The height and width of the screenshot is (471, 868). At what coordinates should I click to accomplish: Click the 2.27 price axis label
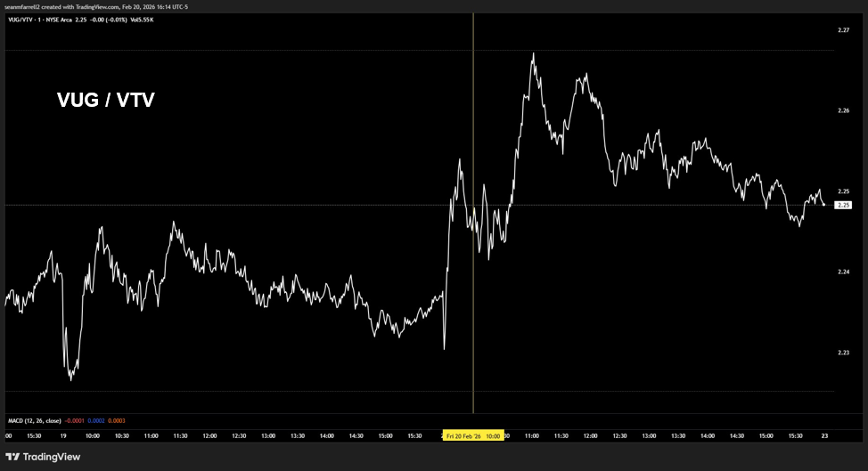843,30
